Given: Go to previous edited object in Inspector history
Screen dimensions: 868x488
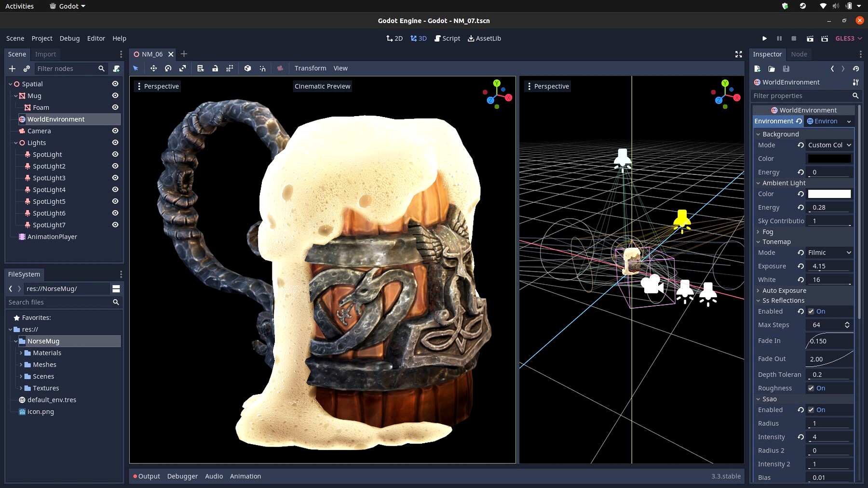Looking at the screenshot, I should [832, 69].
